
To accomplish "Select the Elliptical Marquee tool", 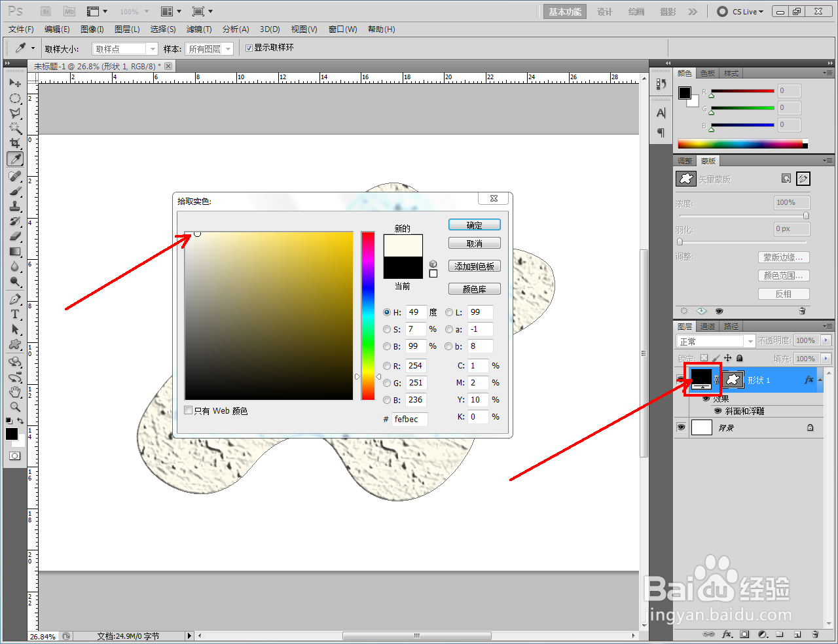I will [x=15, y=98].
